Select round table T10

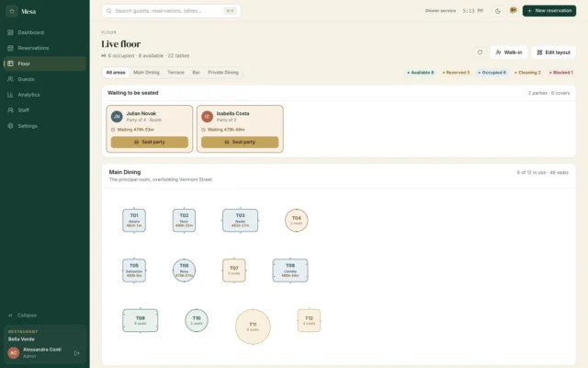coord(197,320)
